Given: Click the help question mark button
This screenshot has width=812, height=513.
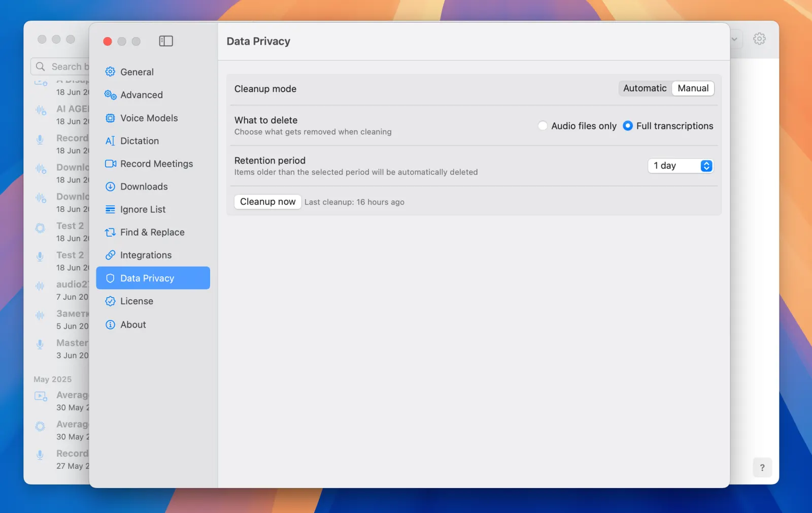Looking at the screenshot, I should point(762,468).
